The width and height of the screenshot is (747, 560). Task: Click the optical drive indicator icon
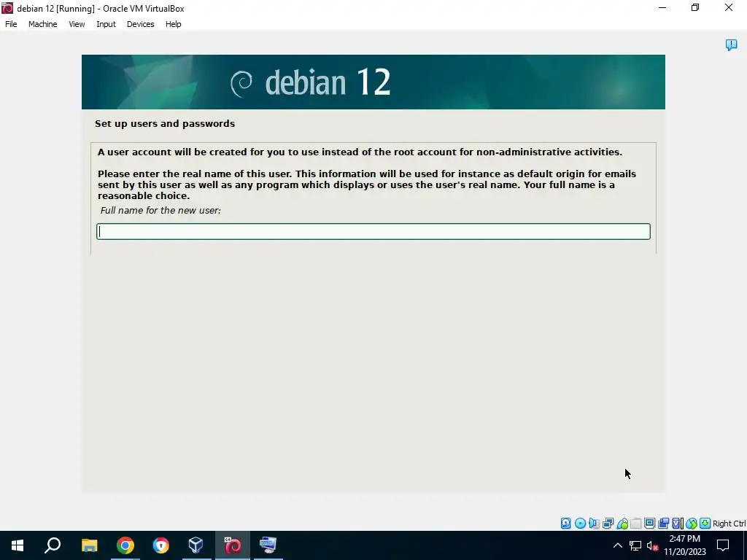click(580, 524)
